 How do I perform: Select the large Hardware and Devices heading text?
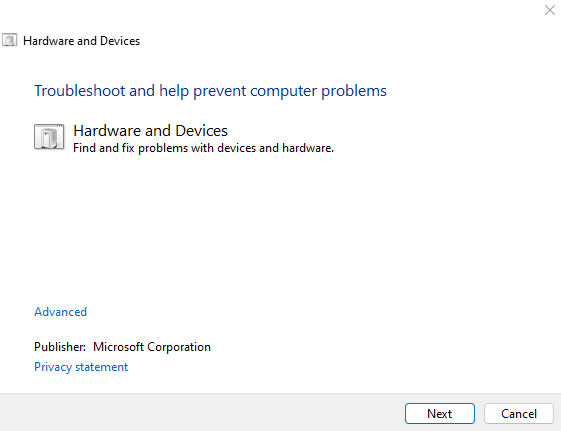pyautogui.click(x=150, y=131)
